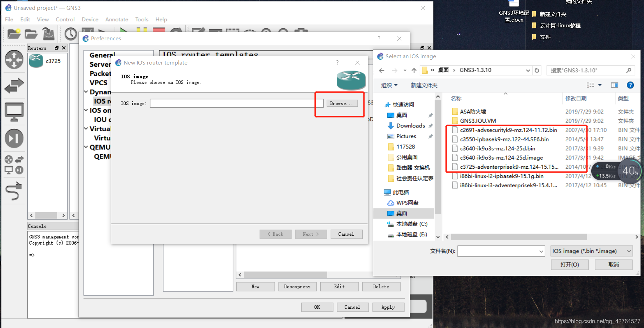Toggle the preview pane icon
Screen dimensions: 644x328
point(615,85)
